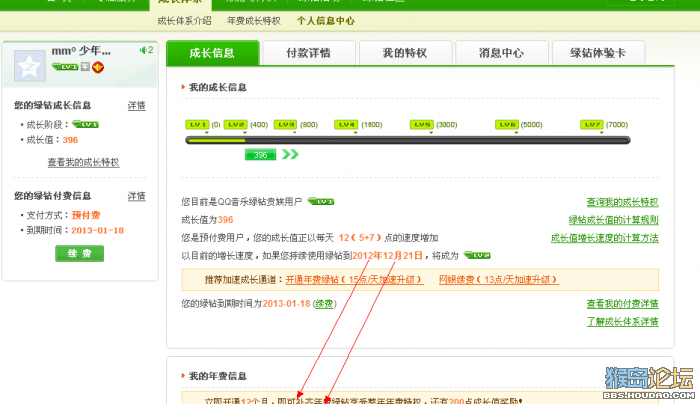The width and height of the screenshot is (700, 404).
Task: Open 绿钻成长值的计算规则 link
Action: point(613,220)
